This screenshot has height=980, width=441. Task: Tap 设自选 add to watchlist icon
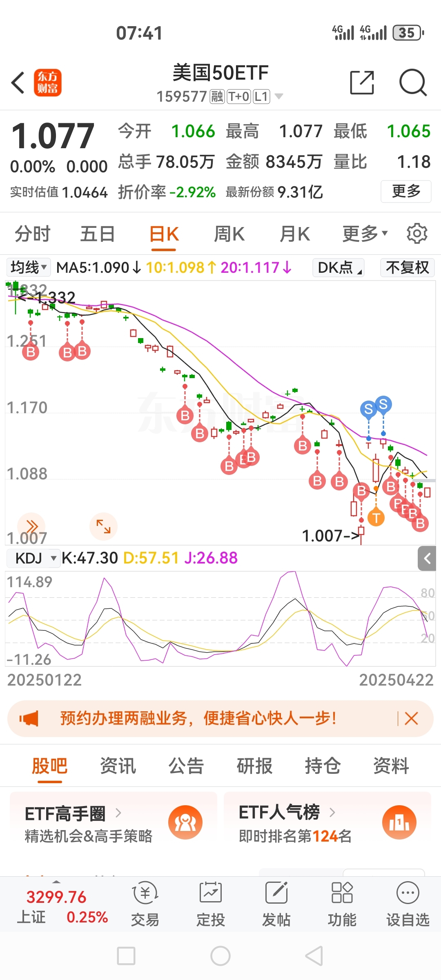[x=408, y=893]
